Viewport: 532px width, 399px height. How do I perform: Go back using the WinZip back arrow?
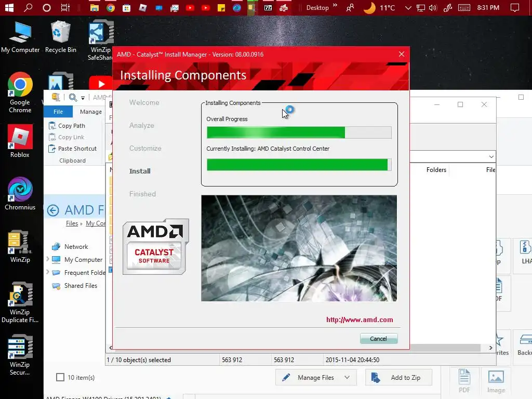[53, 210]
